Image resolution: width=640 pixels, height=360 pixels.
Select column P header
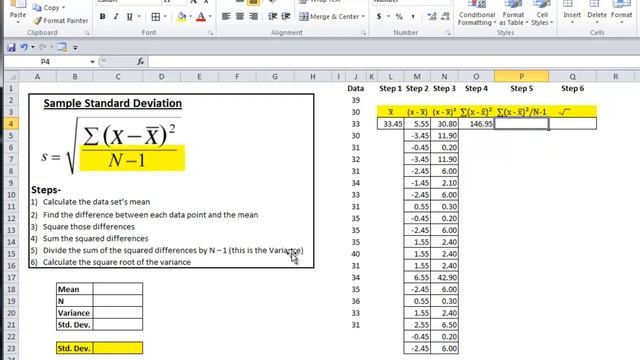point(521,76)
